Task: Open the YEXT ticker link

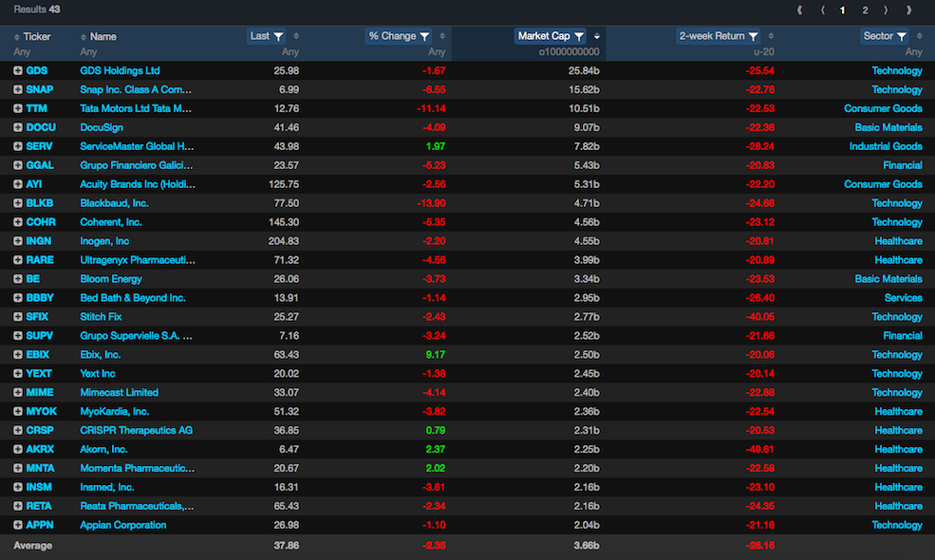Action: pos(39,373)
